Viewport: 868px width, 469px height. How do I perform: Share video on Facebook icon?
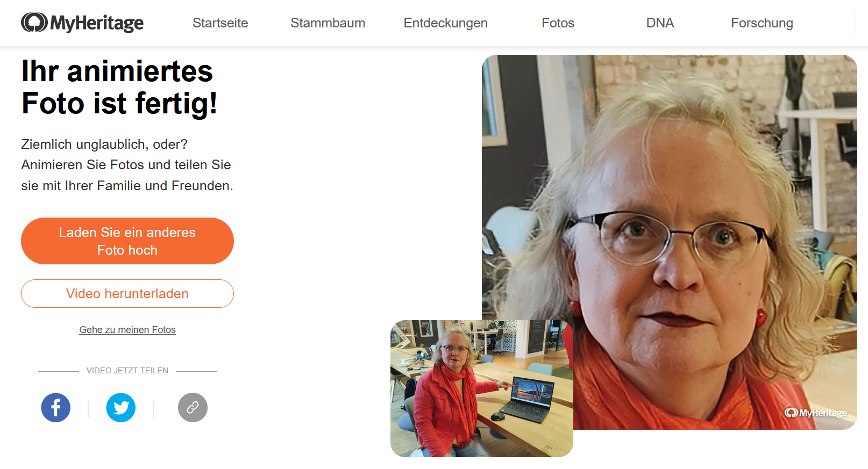56,408
